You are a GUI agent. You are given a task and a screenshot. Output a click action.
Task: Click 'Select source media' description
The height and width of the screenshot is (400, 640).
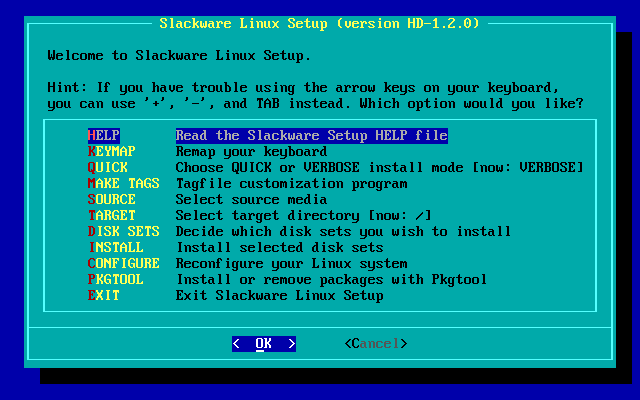pos(251,199)
